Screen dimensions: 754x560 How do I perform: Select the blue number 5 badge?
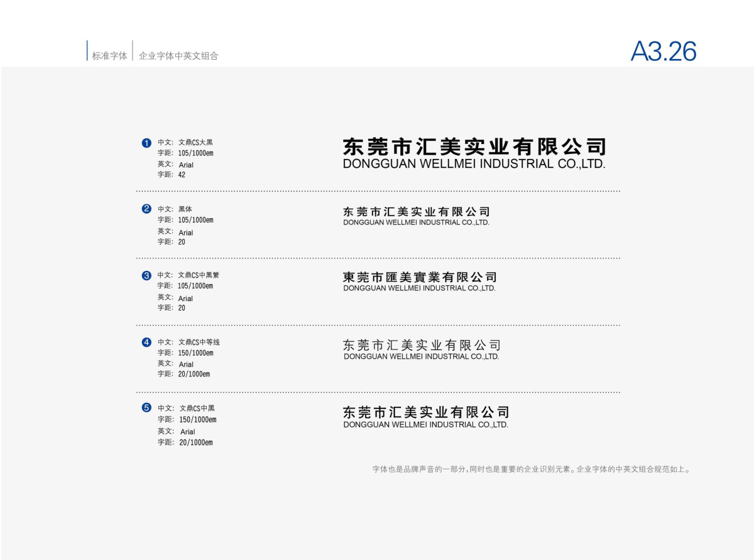point(146,408)
